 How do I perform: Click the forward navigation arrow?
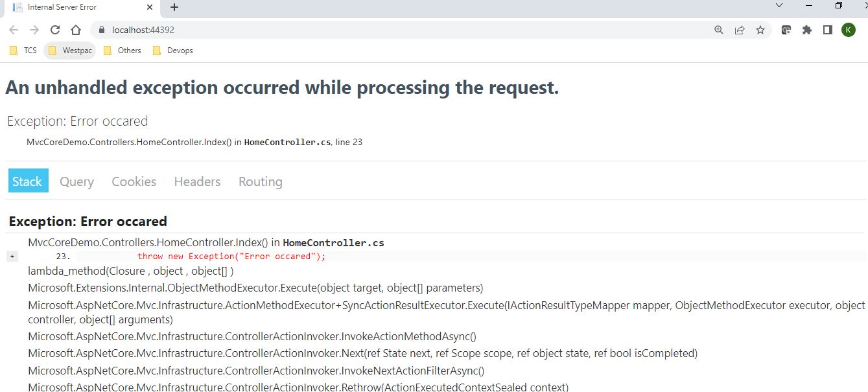click(34, 29)
